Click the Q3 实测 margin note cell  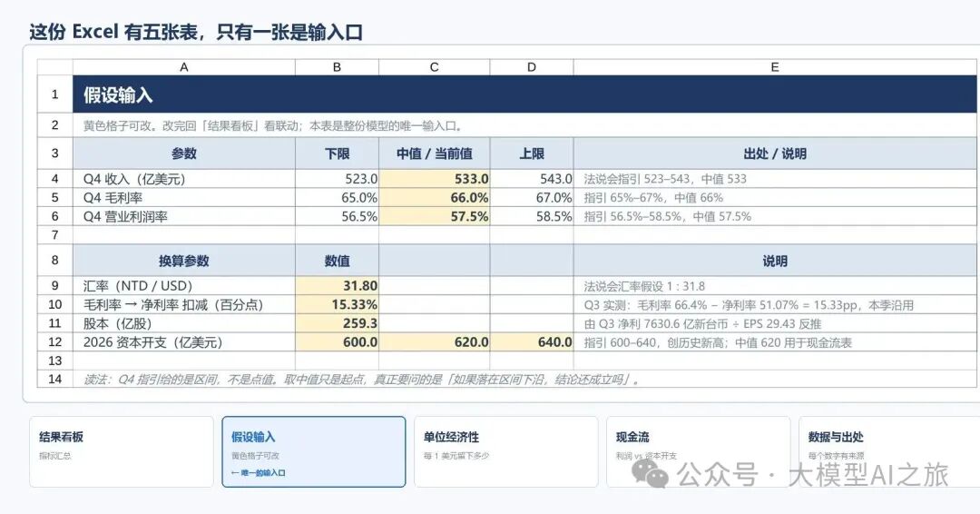tap(775, 304)
